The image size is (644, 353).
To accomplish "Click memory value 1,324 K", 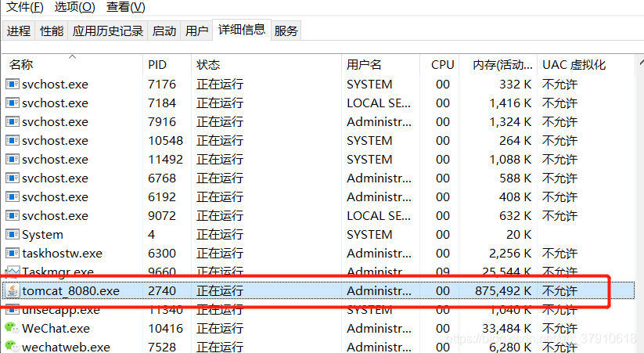I will click(x=510, y=122).
